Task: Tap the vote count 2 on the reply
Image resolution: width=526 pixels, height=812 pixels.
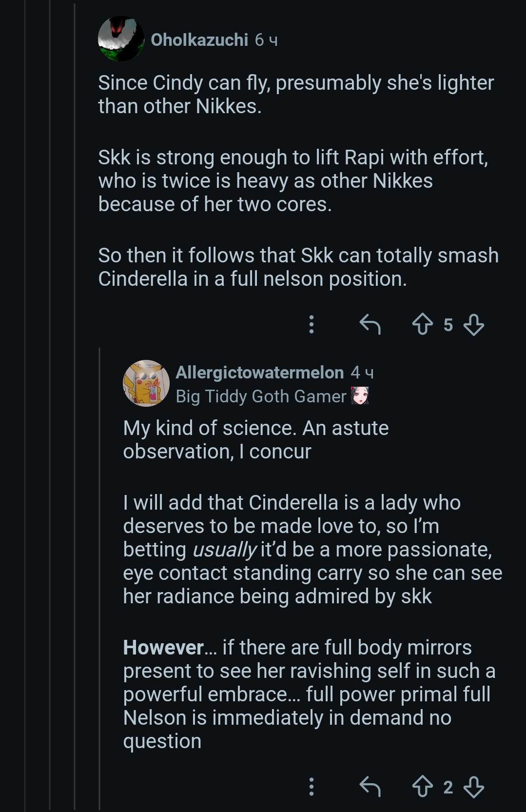Action: (448, 787)
